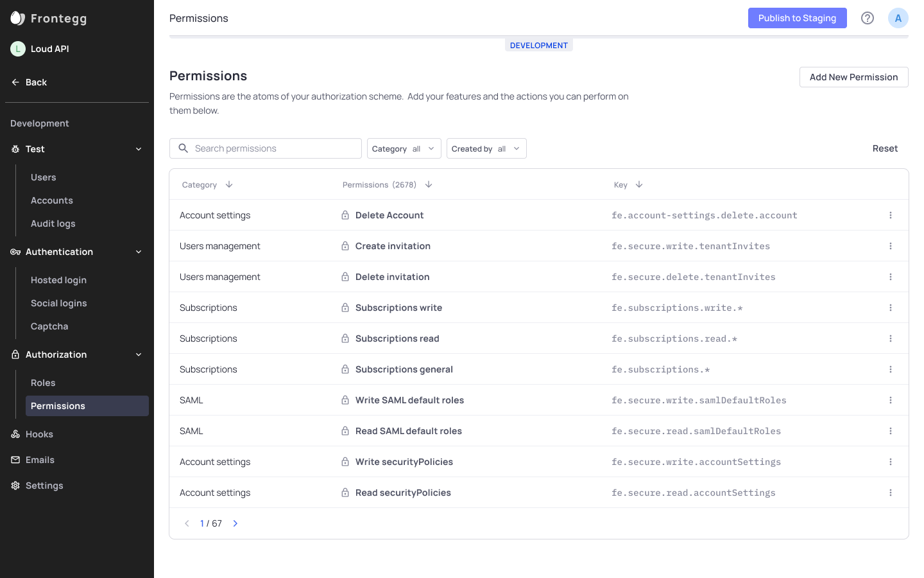Click lock icon beside Subscriptions general
Image resolution: width=924 pixels, height=578 pixels.
tap(345, 369)
